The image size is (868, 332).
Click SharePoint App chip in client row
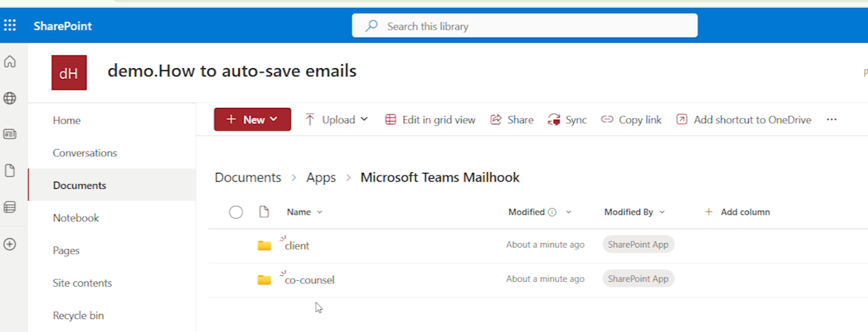click(x=638, y=244)
